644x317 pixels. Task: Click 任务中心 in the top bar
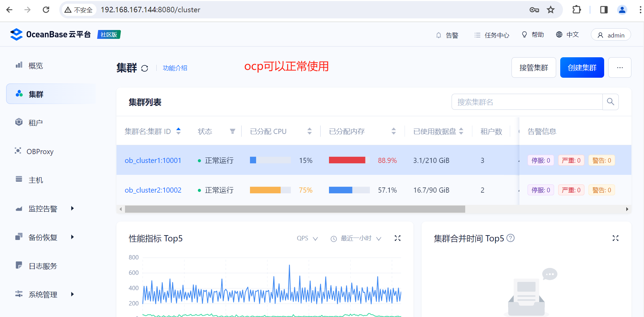click(497, 35)
